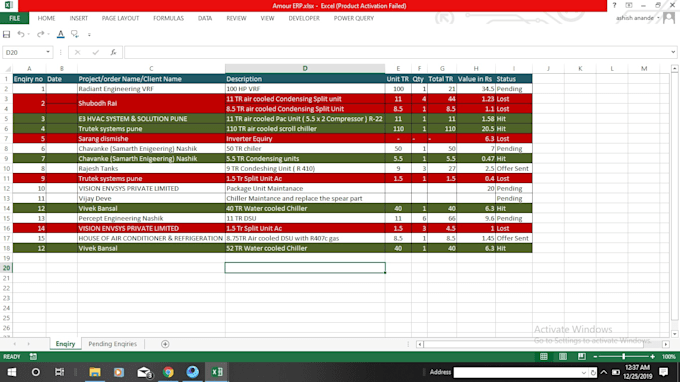
Task: Open the Action Center notification icon
Action: tap(664, 372)
